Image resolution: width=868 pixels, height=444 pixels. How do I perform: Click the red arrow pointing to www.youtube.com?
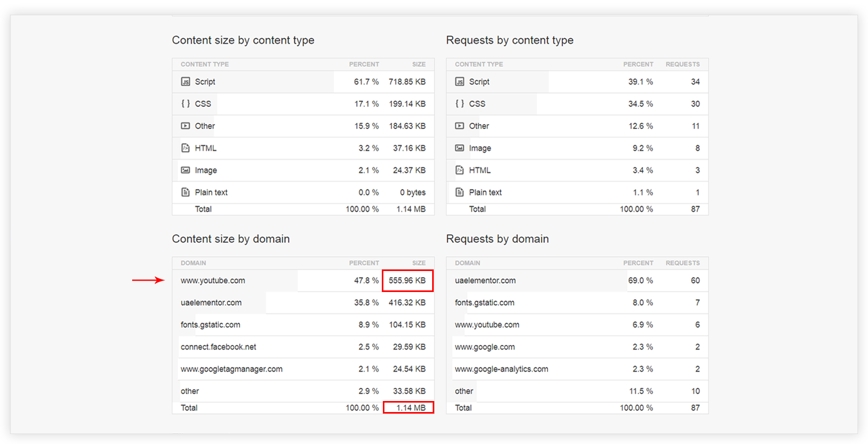148,280
